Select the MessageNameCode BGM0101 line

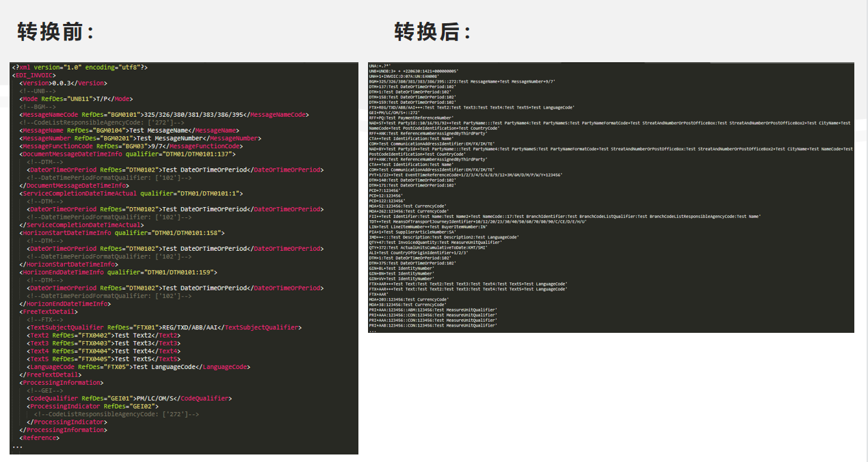164,115
